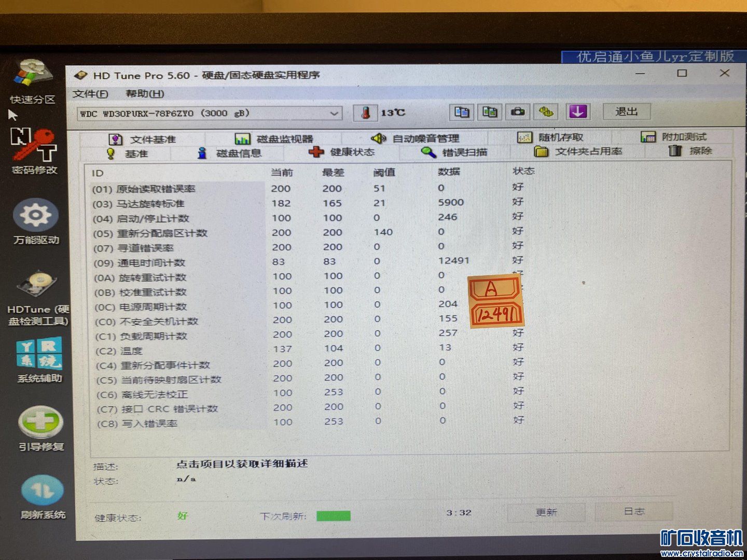Click the 5900 spin-up data value
This screenshot has width=747, height=560.
click(x=451, y=202)
